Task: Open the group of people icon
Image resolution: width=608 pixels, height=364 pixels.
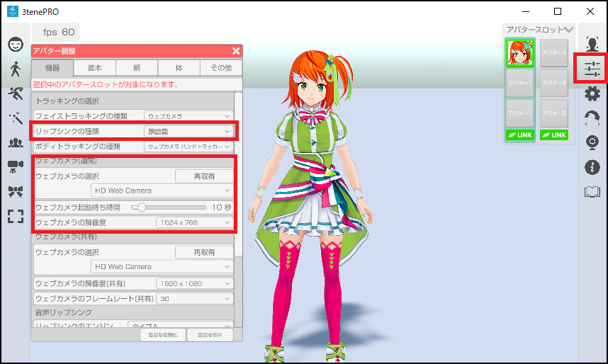Action: click(16, 142)
